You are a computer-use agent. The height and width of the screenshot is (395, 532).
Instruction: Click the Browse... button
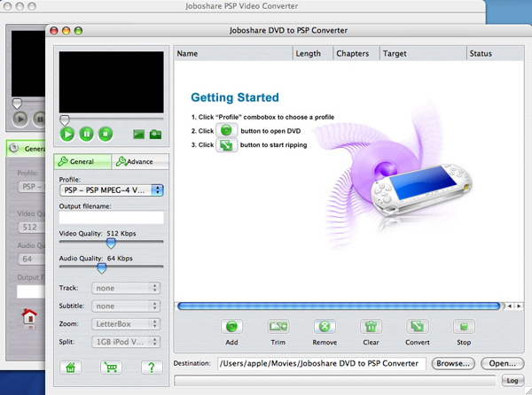[452, 363]
